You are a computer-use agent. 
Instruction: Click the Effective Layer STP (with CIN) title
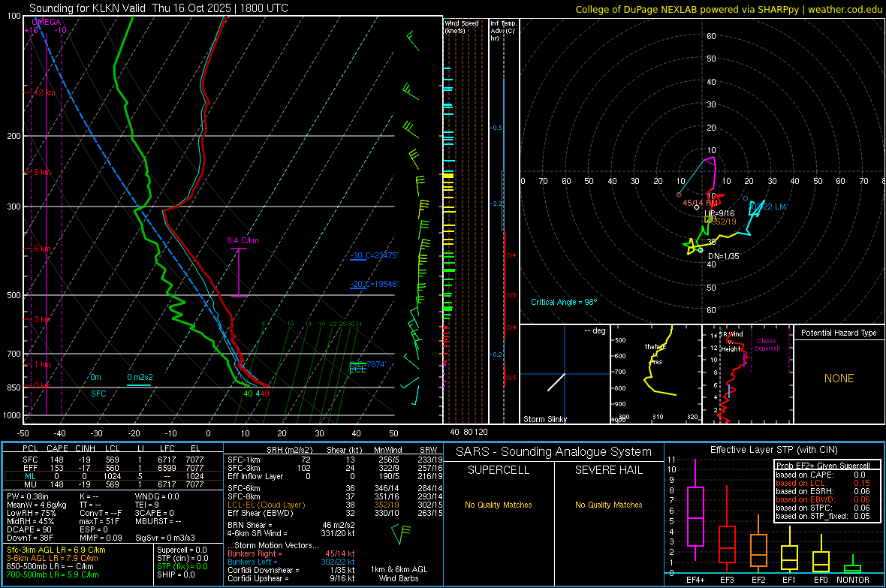tap(773, 450)
